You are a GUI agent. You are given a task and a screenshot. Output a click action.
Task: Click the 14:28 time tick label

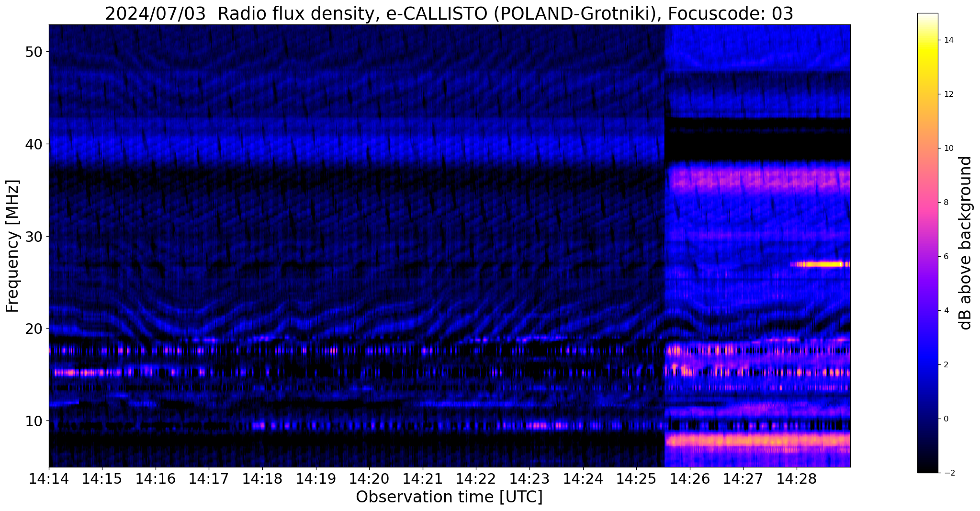[797, 478]
